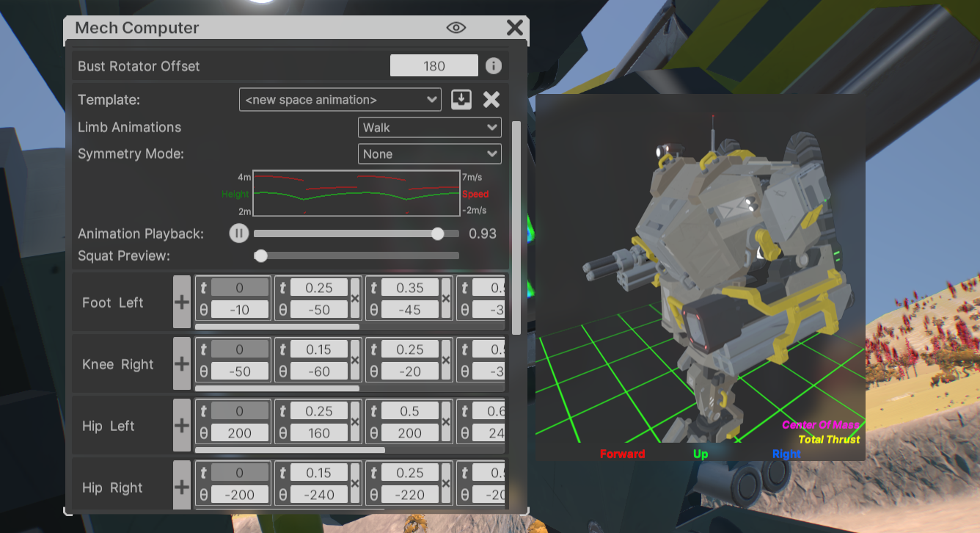The image size is (980, 533).
Task: Add a keyframe to Hip Left
Action: [x=181, y=426]
